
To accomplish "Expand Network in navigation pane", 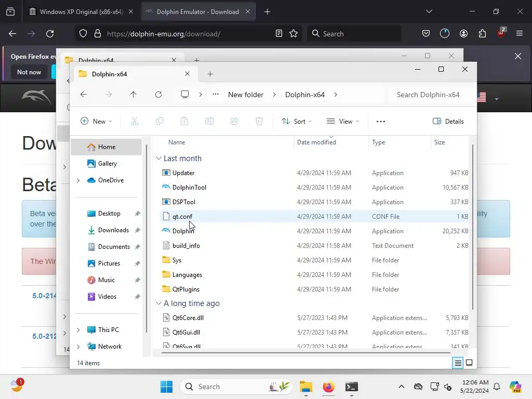I will [x=78, y=347].
